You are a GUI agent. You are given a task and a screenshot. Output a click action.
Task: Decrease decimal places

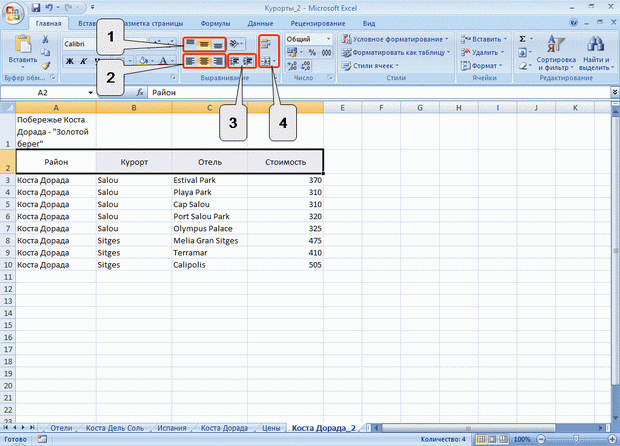tap(306, 66)
